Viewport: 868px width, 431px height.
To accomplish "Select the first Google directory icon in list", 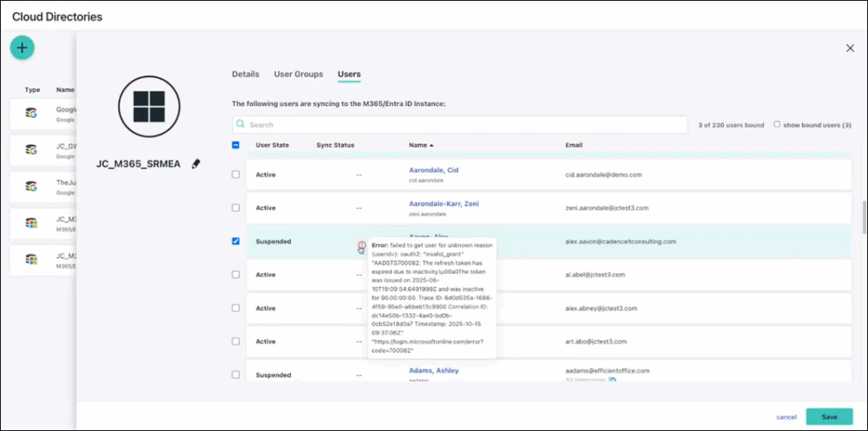I will point(31,113).
